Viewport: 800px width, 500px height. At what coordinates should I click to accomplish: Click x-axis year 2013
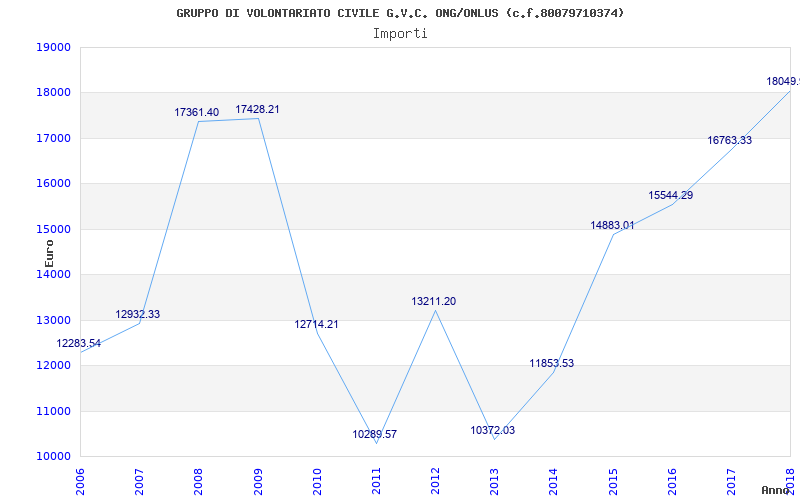[495, 481]
